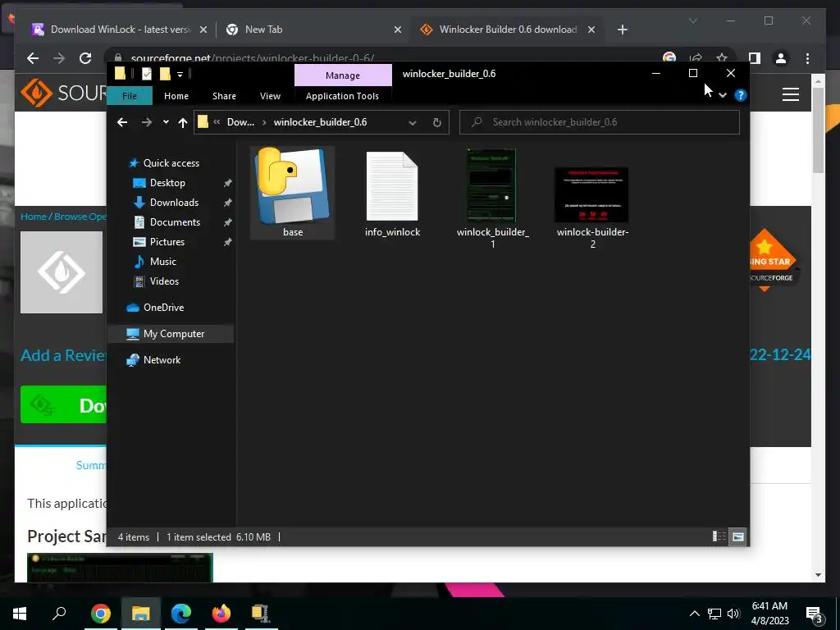Screen dimensions: 840x630
Task: Select the winlock_builder_1 image thumbnail
Action: tap(491, 186)
